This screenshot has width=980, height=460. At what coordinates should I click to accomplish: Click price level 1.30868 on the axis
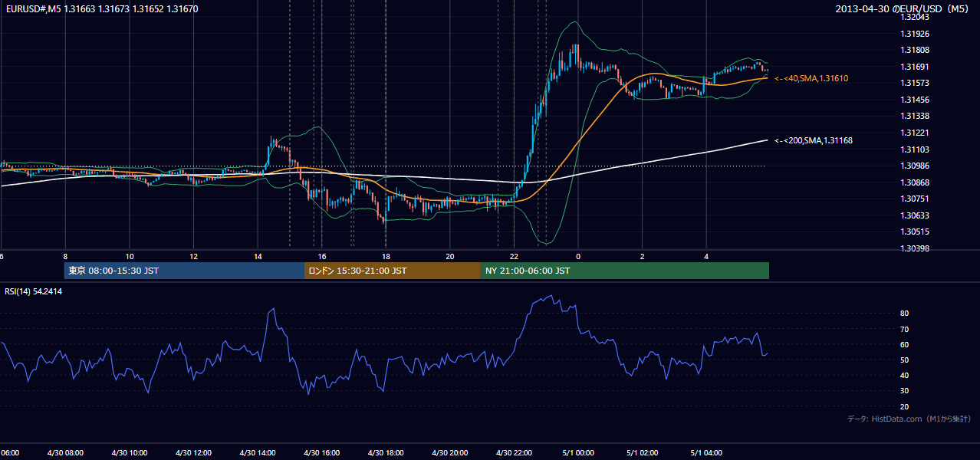[915, 182]
